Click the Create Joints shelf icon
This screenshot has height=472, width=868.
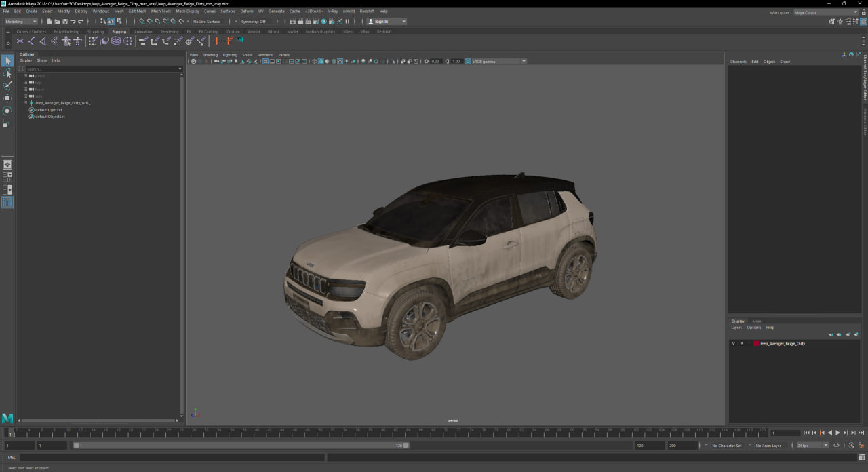[x=31, y=41]
